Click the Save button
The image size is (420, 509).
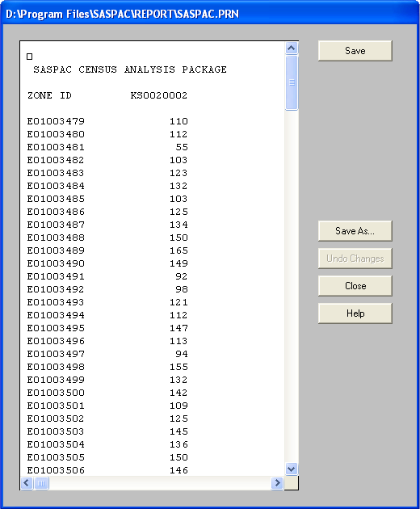coord(355,51)
